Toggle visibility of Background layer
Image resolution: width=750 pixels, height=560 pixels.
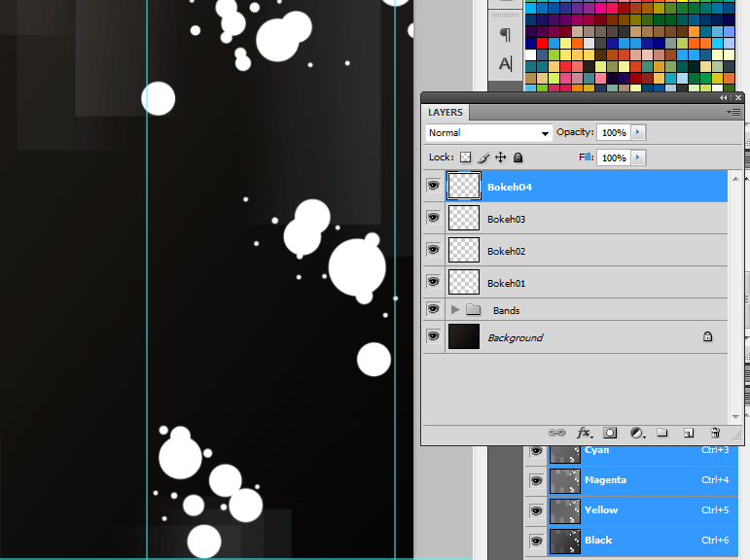(x=433, y=336)
